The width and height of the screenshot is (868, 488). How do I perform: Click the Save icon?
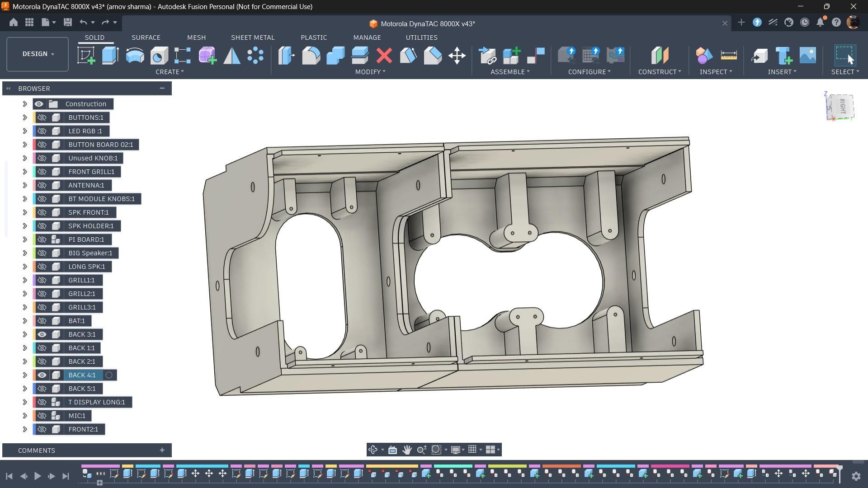68,22
